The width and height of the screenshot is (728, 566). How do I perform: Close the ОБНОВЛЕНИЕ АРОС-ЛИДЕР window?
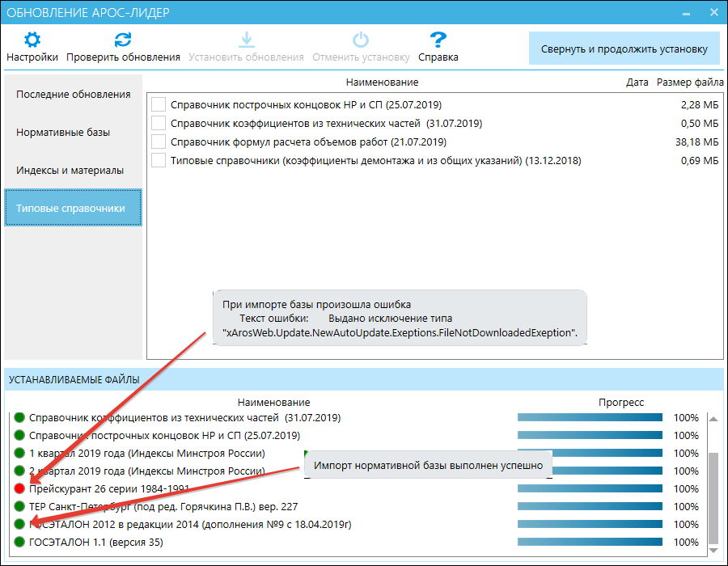(714, 12)
